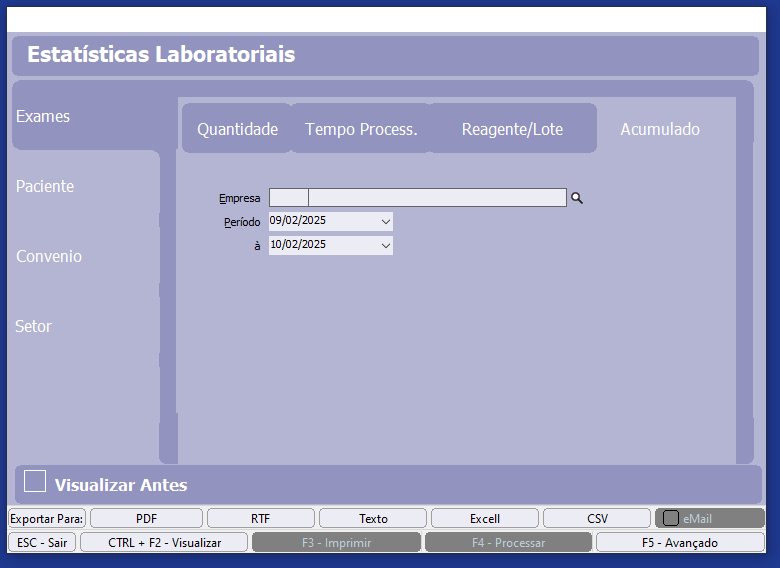Open the Tempo Process. tab
780x568 pixels.
tap(361, 129)
